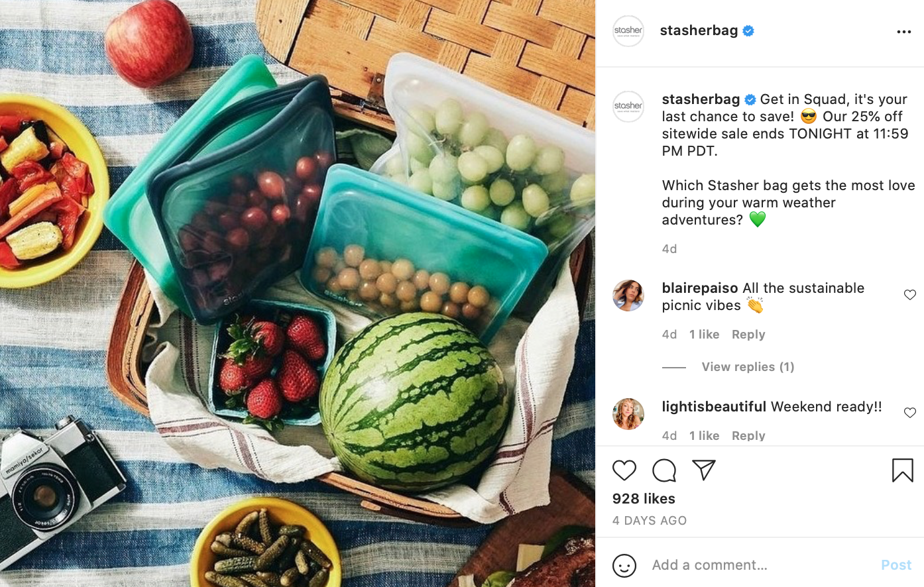Save the post with the bookmark icon
This screenshot has width=924, height=587.
click(x=901, y=470)
